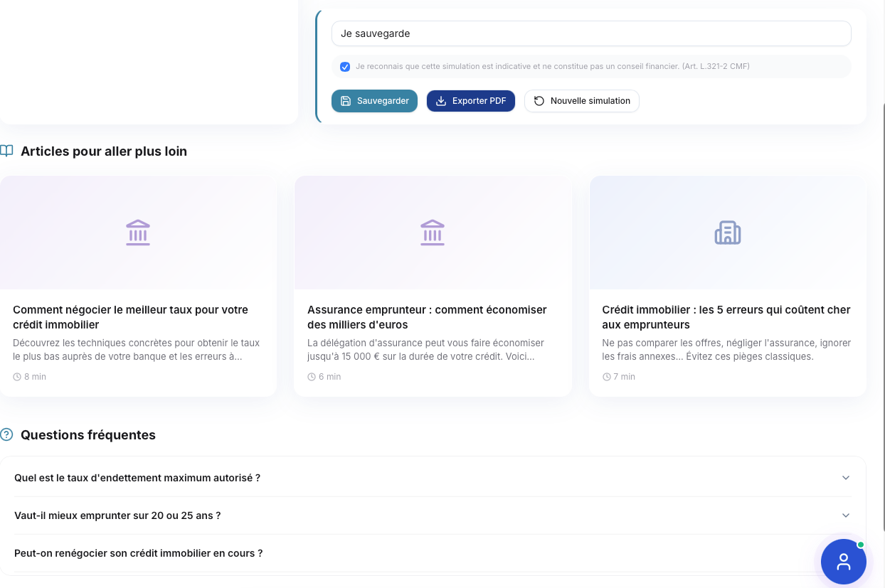The height and width of the screenshot is (588, 885).
Task: Open the Assurance emprunteur article title
Action: click(x=427, y=317)
